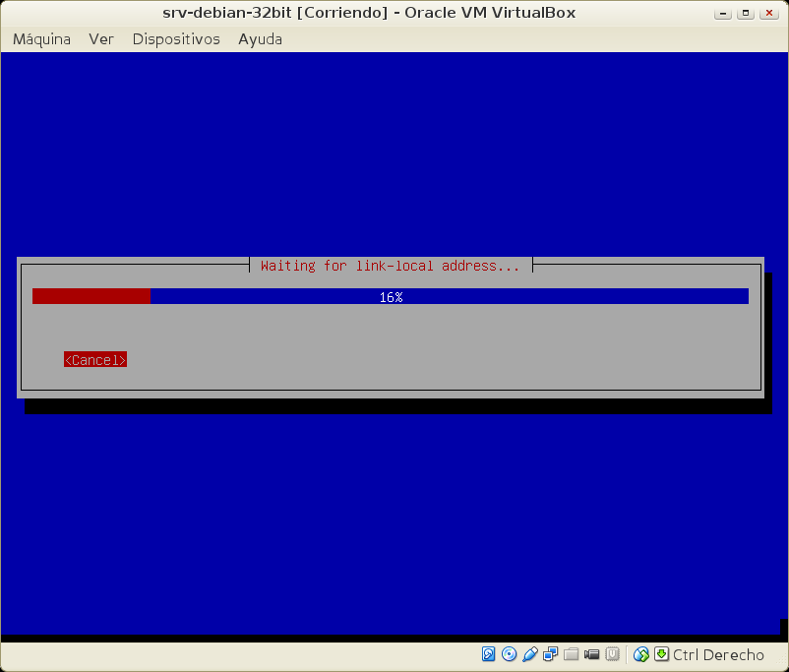
Task: Open the Ayuda menu
Action: 260,39
